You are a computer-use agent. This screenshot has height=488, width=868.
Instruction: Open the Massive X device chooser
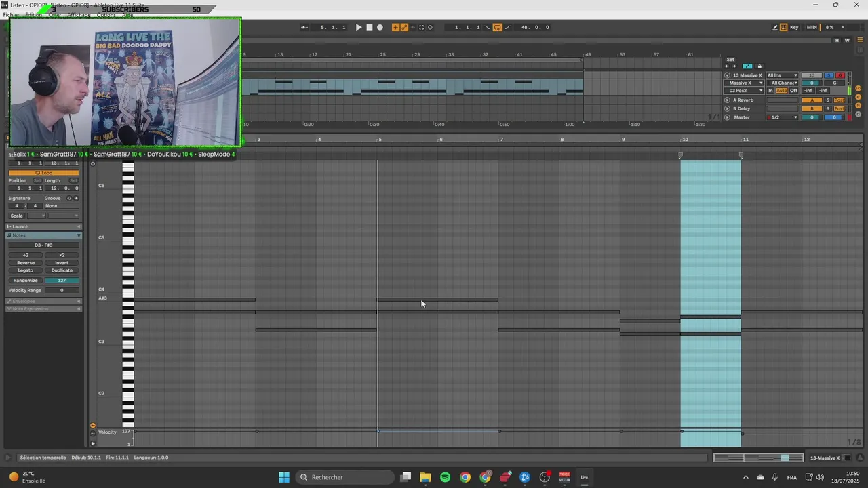[x=744, y=83]
